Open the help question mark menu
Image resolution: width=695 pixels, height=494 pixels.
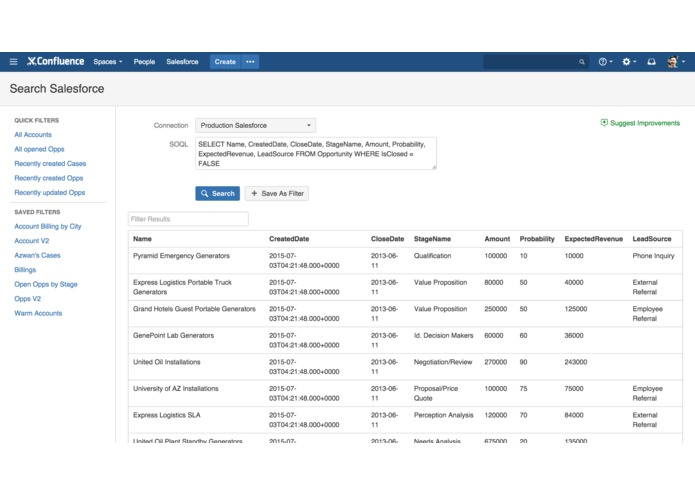[605, 62]
